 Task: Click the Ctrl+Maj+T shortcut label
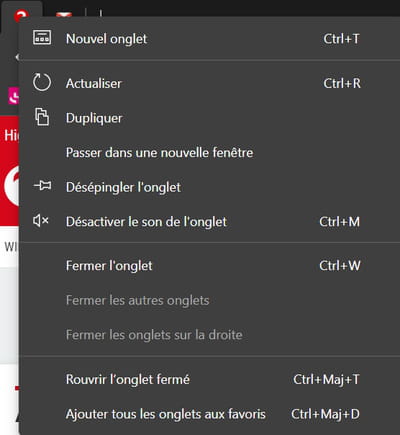(x=326, y=379)
